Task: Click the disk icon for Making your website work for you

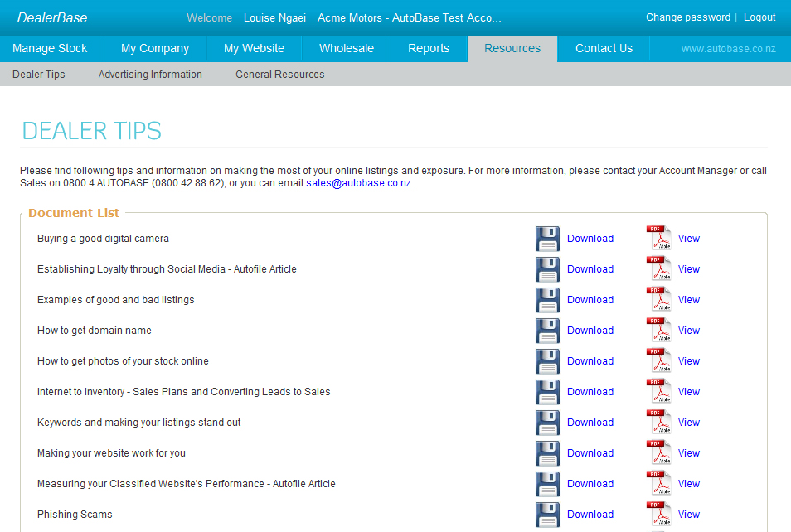Action: [x=547, y=452]
